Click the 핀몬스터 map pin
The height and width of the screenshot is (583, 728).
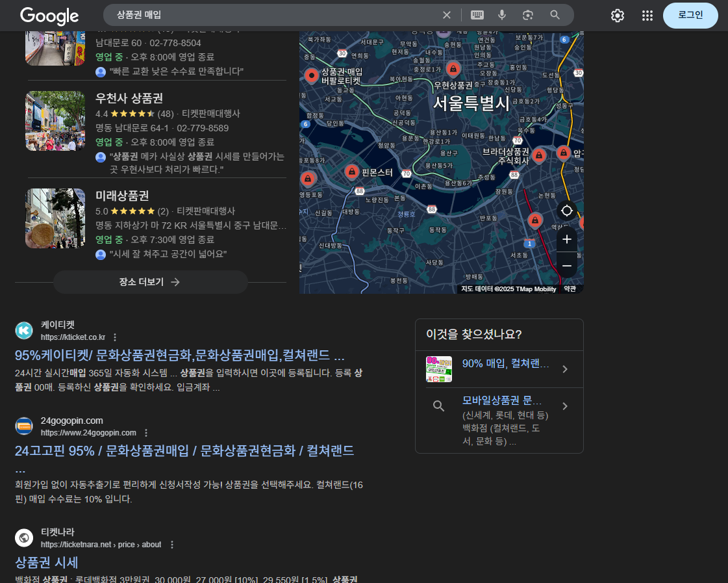point(351,172)
